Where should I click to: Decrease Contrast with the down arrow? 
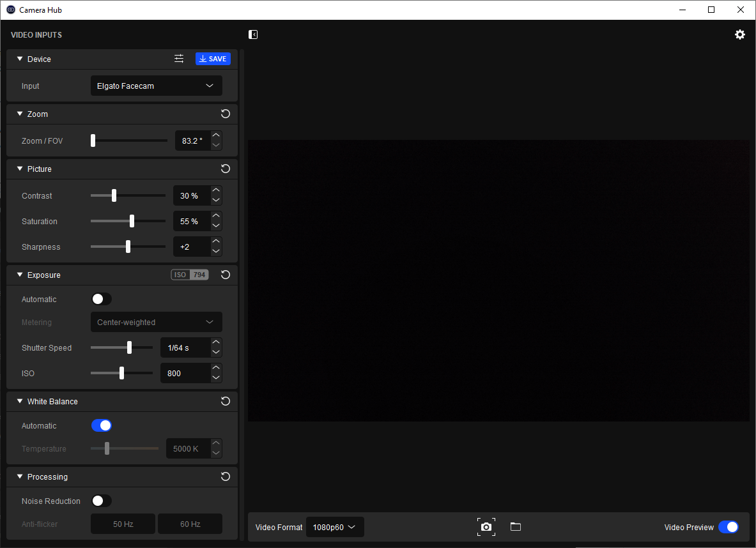216,201
